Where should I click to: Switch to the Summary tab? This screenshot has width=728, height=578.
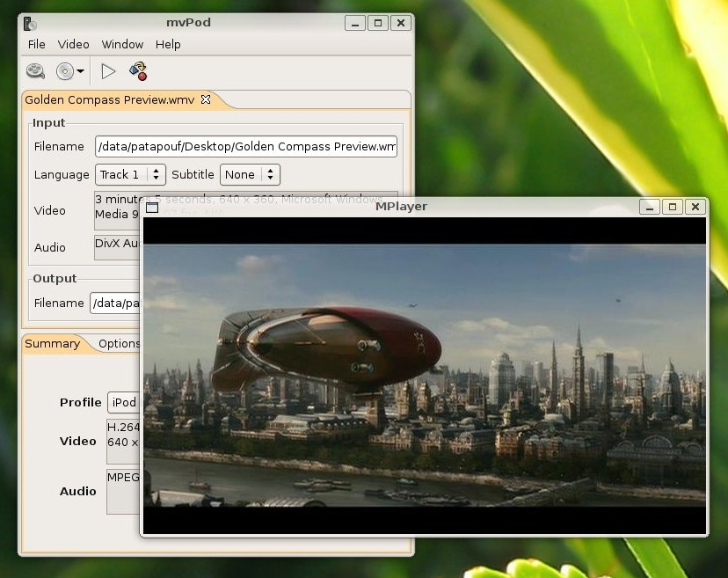(x=53, y=343)
